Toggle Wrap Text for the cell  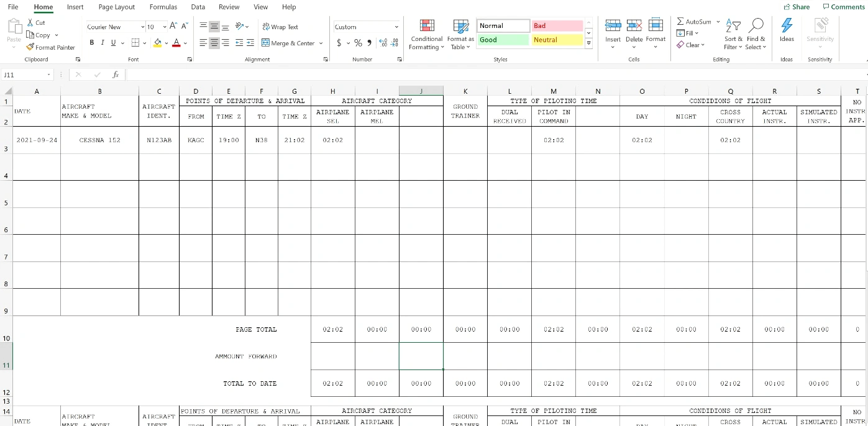pos(280,27)
